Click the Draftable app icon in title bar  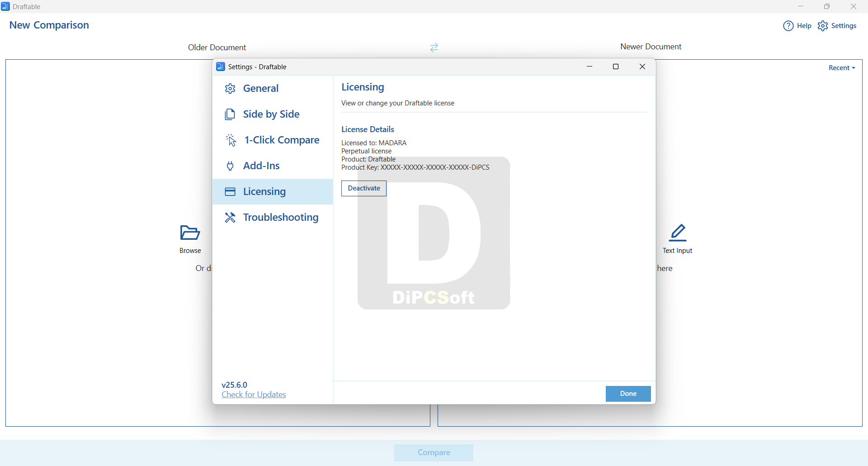5,6
